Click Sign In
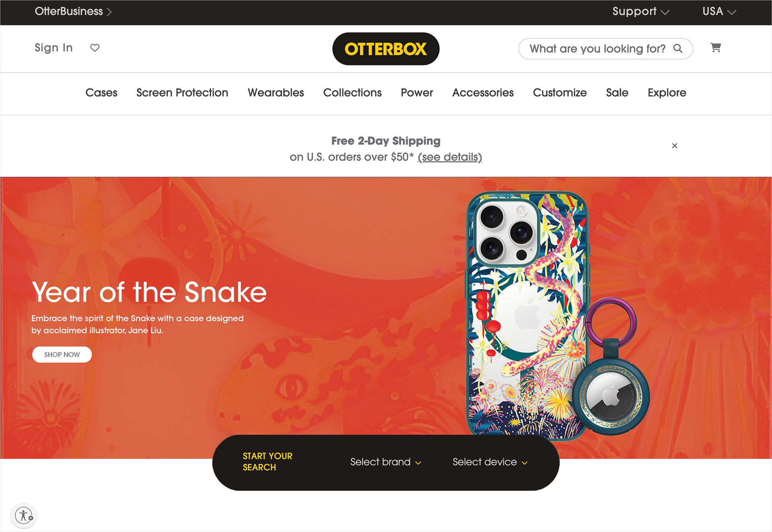This screenshot has width=772, height=532. [x=53, y=48]
